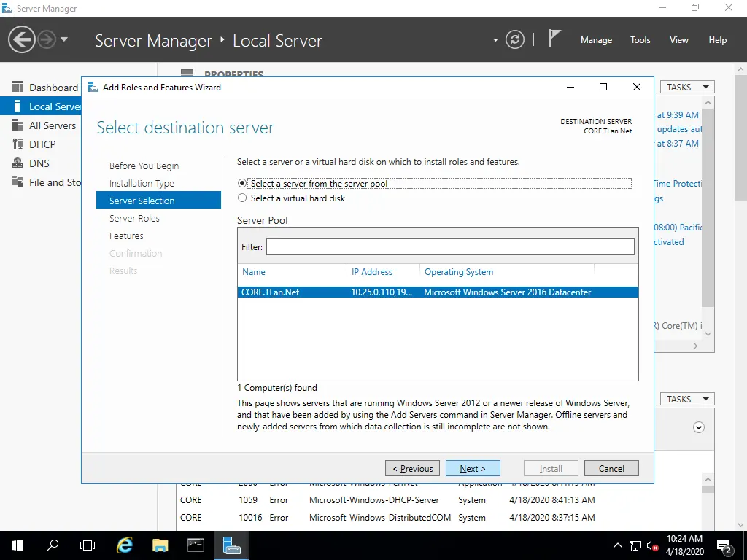The height and width of the screenshot is (560, 747).
Task: Sort by the Name column header
Action: coord(253,272)
